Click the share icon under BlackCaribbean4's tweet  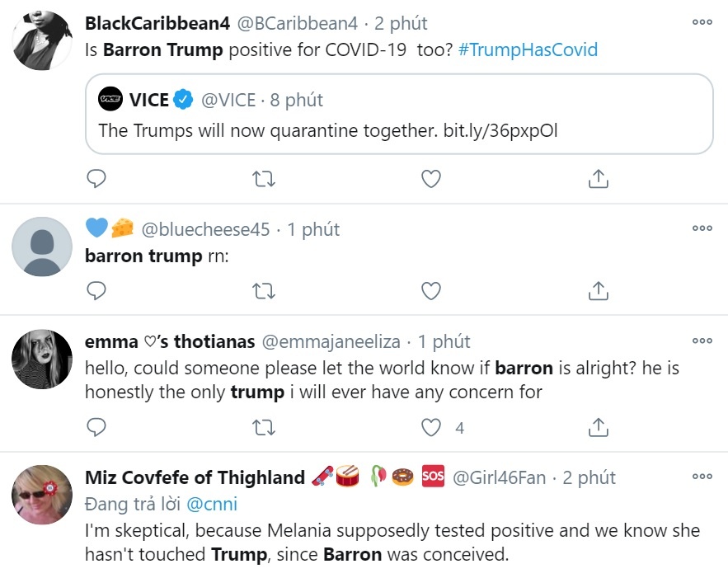[598, 178]
